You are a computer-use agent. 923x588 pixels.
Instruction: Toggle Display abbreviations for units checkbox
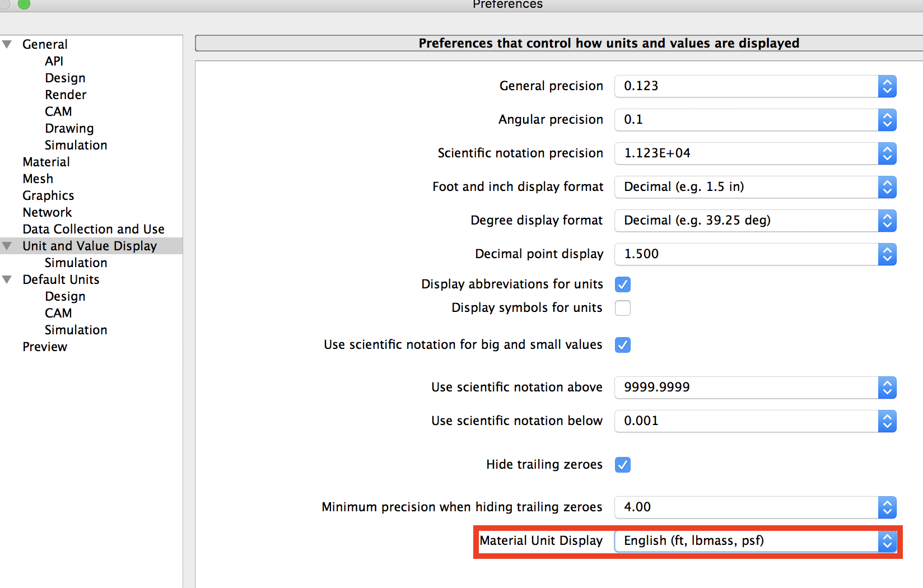point(622,284)
